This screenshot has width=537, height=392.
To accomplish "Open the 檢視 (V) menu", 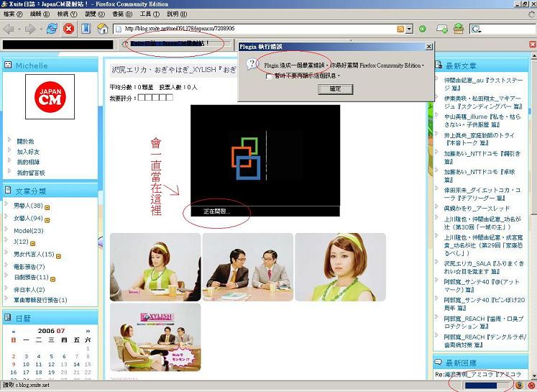I will 67,14.
